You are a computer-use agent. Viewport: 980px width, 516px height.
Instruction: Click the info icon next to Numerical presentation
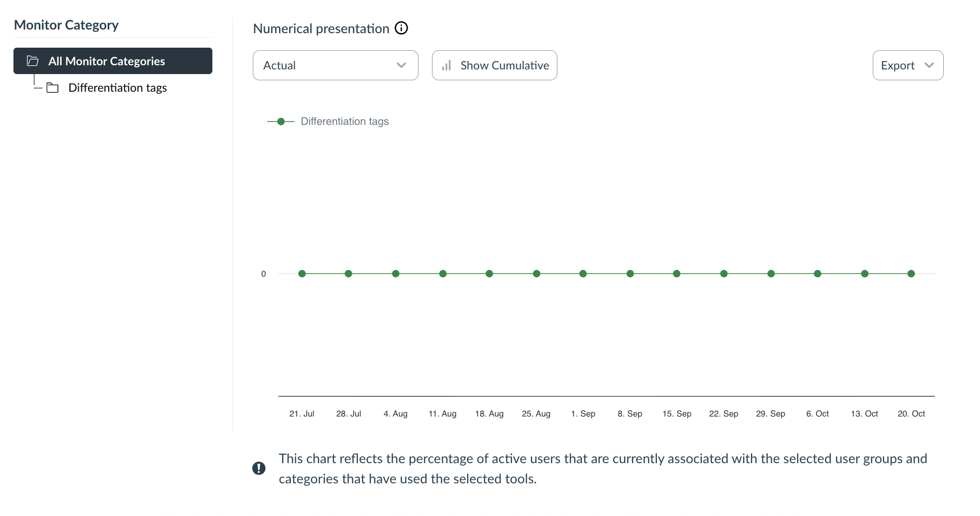[x=401, y=28]
